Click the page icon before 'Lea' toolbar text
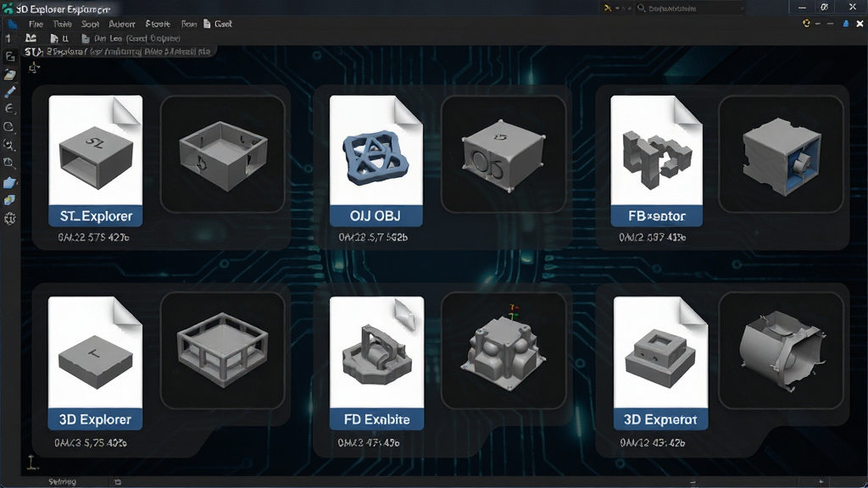868x488 pixels. click(x=86, y=38)
